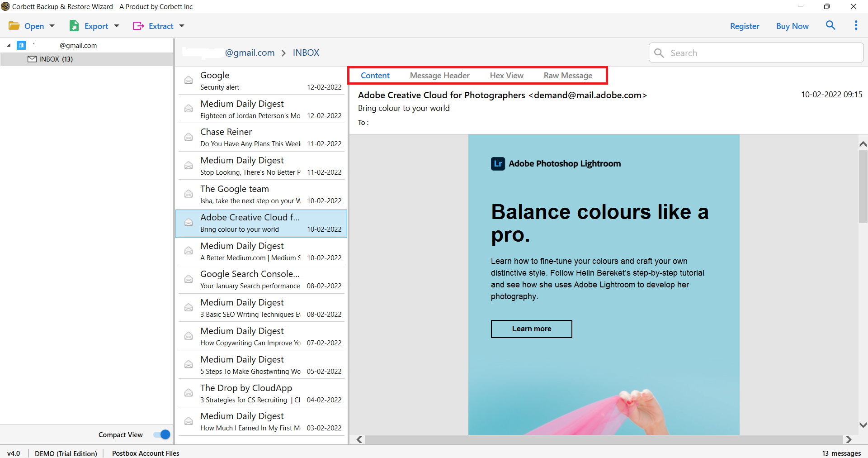Expand the Open dropdown arrow
The width and height of the screenshot is (868, 458).
tap(52, 26)
